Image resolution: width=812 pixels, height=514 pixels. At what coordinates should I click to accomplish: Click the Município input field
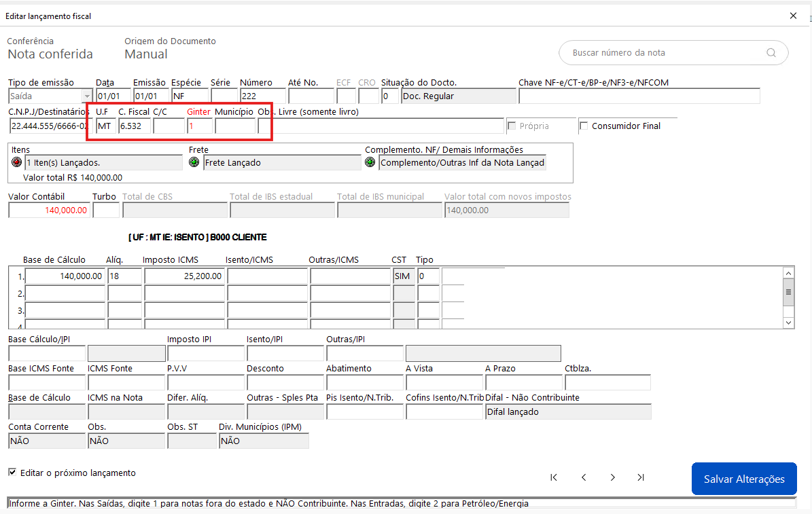tap(235, 126)
